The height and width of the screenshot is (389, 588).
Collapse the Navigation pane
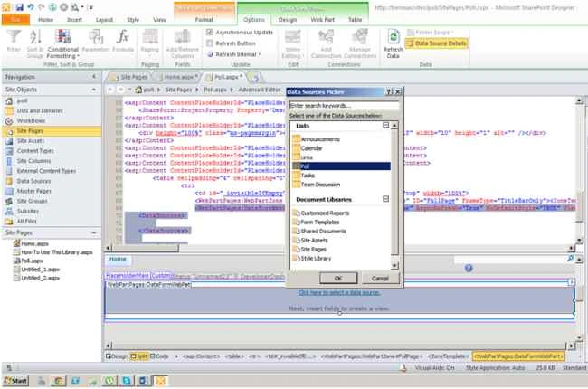pyautogui.click(x=94, y=77)
